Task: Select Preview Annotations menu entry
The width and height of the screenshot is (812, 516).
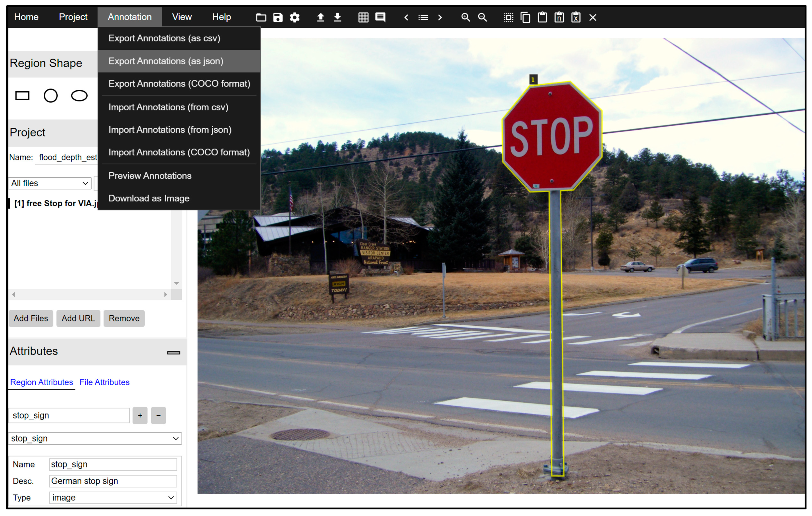Action: pyautogui.click(x=150, y=176)
